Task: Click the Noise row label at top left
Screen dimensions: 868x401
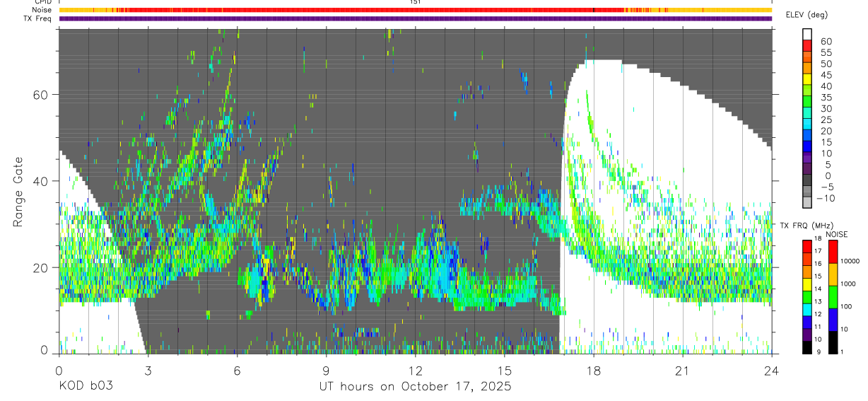Action: [x=41, y=10]
